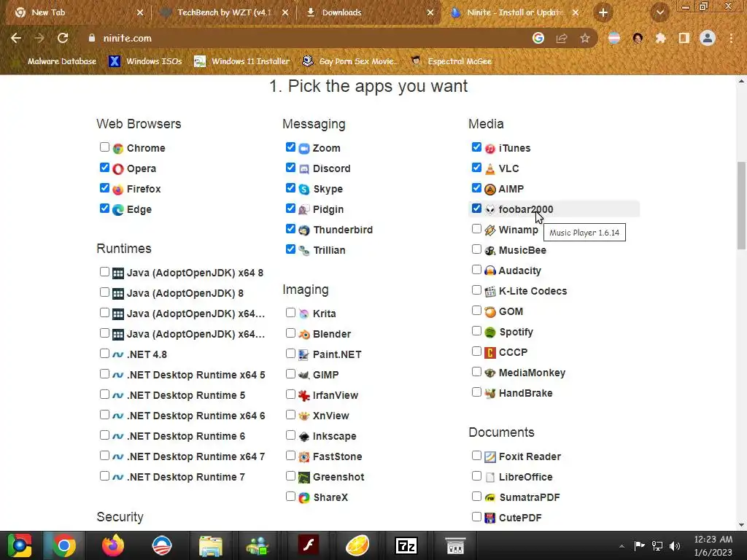Open the Espectral McGee bookmark
This screenshot has height=560, width=747.
click(451, 61)
